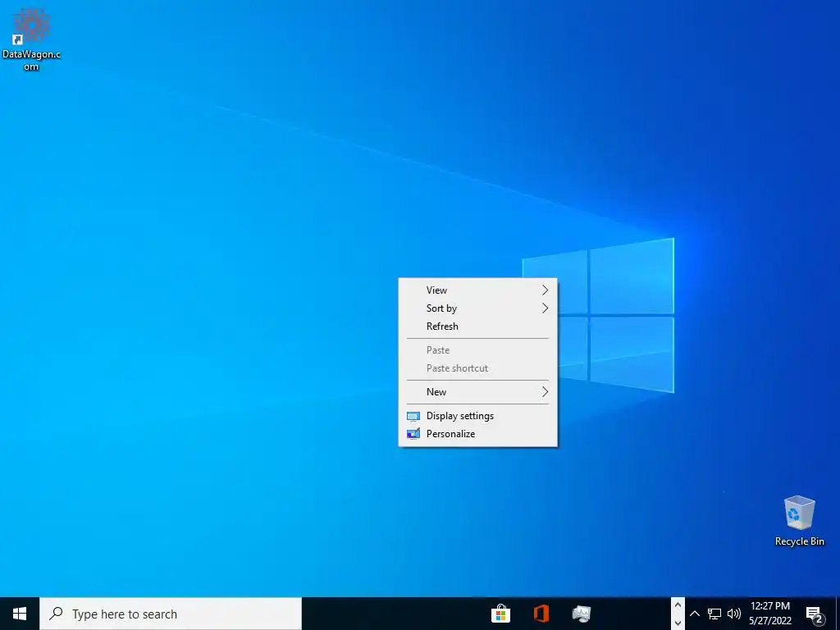Open the Action Center notifications icon
This screenshot has width=840, height=630.
click(815, 614)
